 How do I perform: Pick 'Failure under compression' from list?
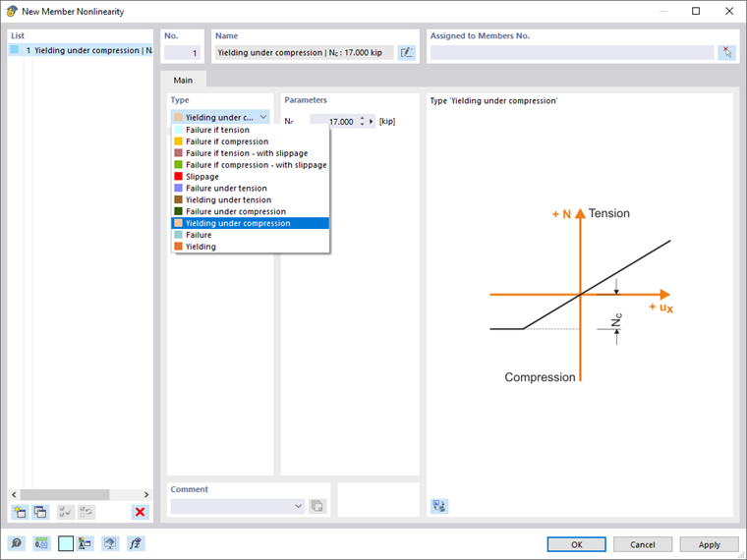250,211
